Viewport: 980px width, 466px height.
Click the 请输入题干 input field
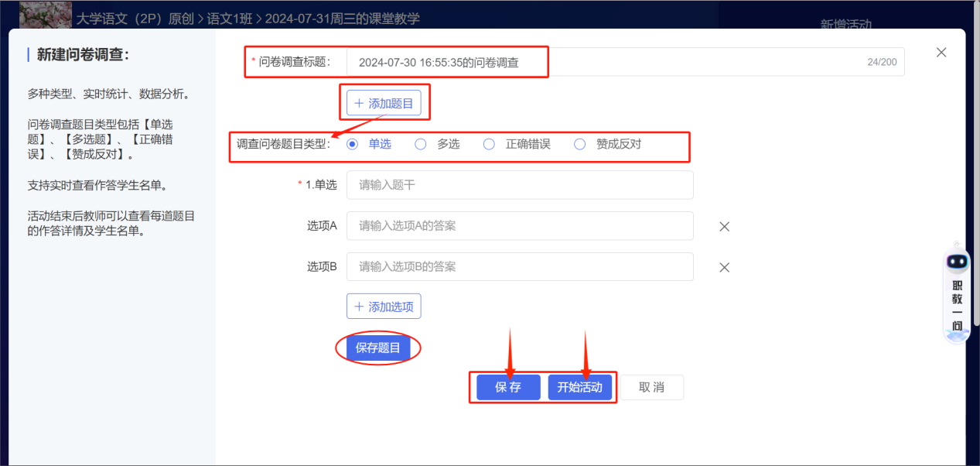[x=520, y=185]
